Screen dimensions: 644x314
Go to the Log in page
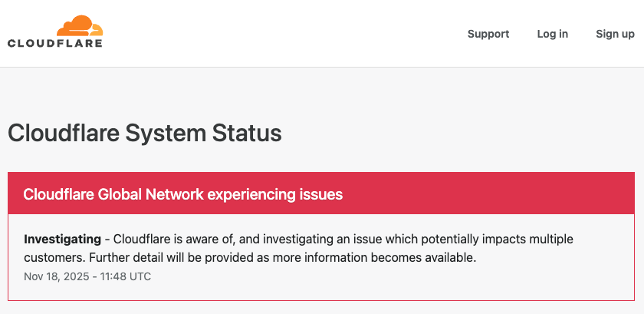(x=552, y=34)
